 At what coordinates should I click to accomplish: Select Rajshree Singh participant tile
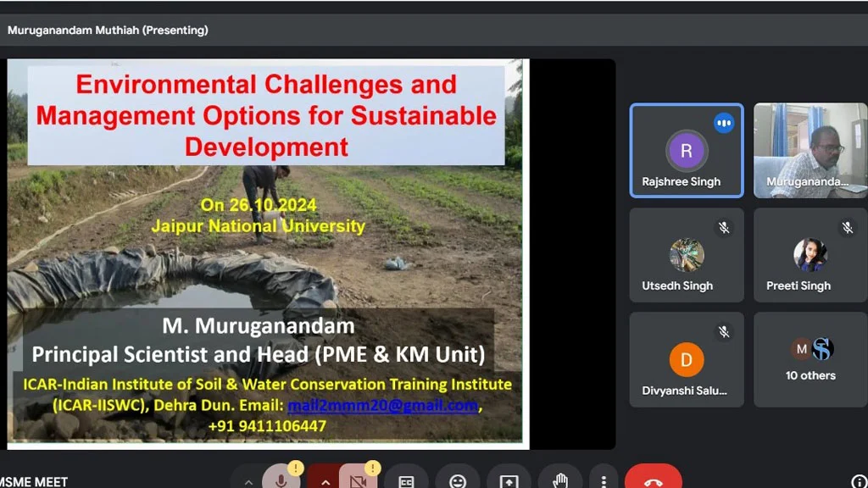click(x=687, y=151)
